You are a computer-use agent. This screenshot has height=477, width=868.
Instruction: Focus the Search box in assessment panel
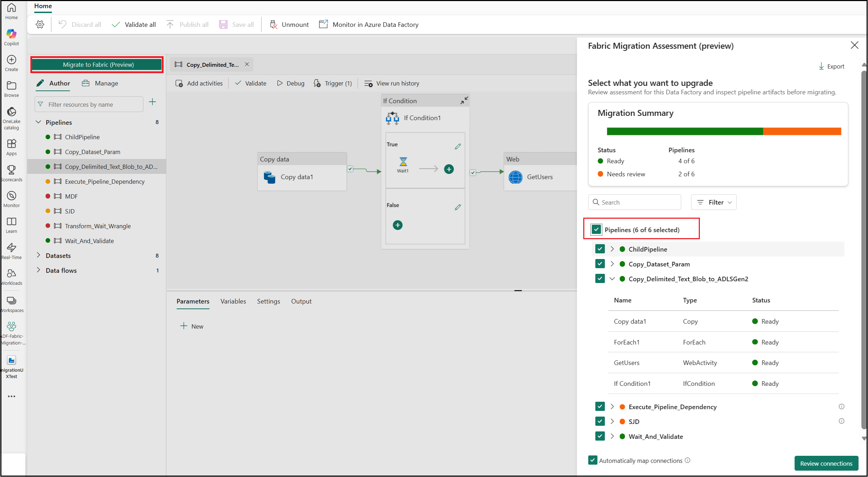coord(634,202)
